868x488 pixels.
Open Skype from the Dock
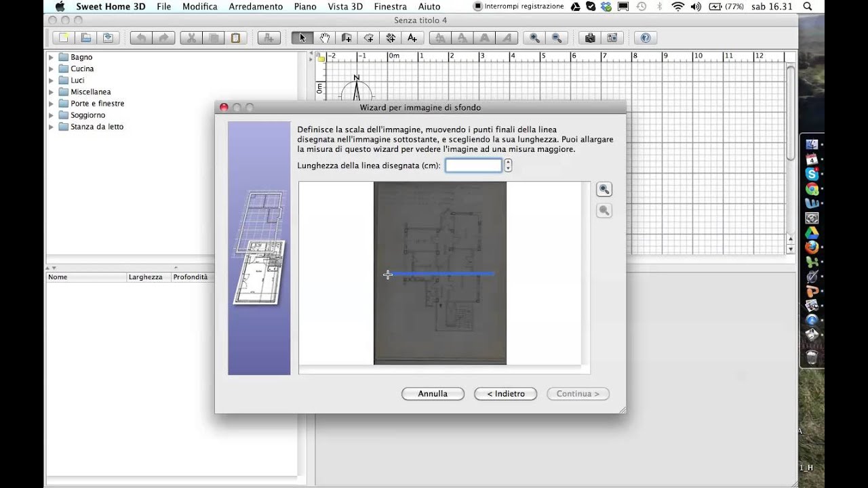tap(812, 174)
